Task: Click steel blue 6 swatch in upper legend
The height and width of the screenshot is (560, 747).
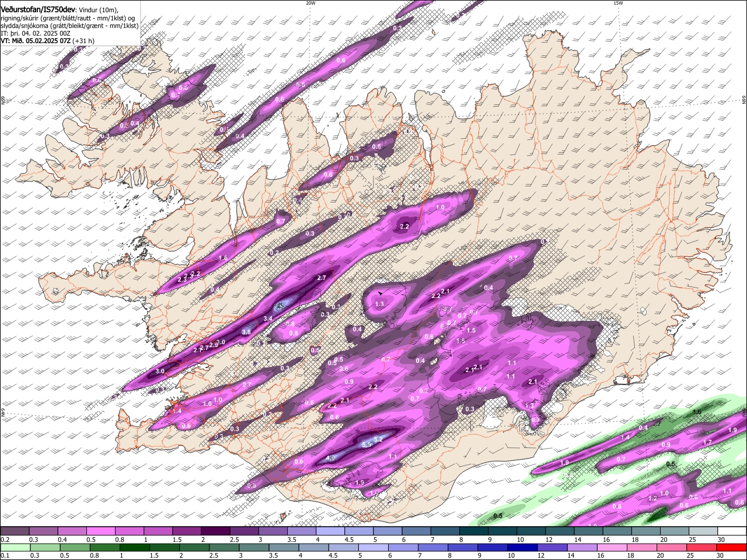Action: coord(416,531)
